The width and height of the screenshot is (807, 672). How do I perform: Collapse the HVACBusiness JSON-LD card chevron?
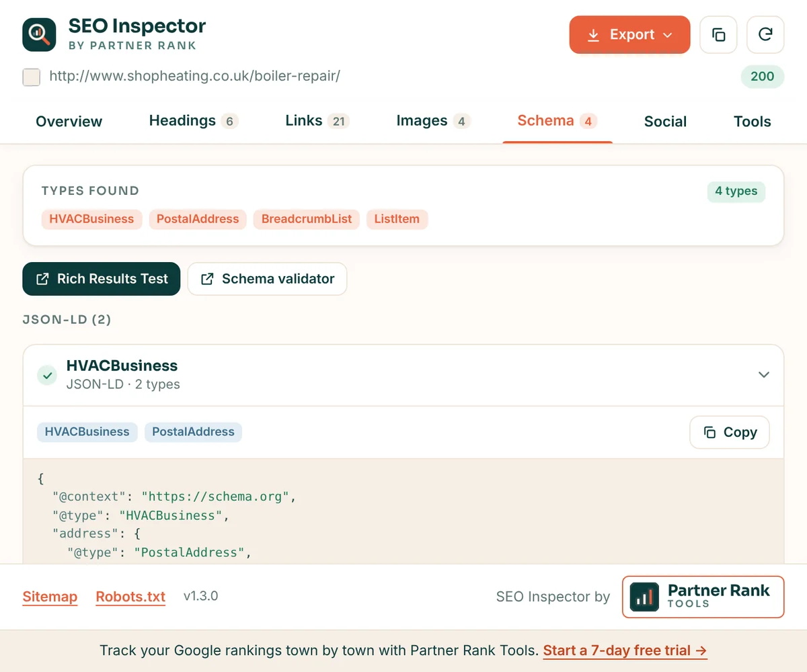[x=763, y=375]
